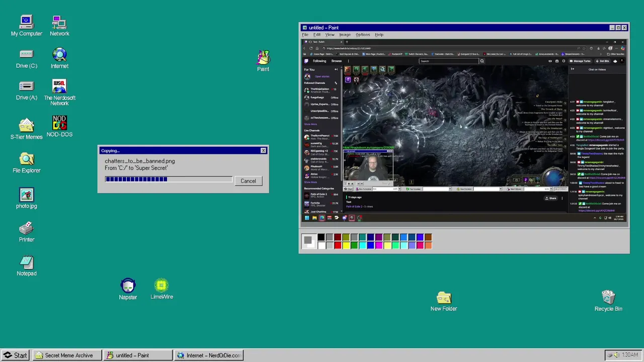Pick the yellow swatch in Paint palette
The height and width of the screenshot is (362, 644).
pyautogui.click(x=346, y=245)
